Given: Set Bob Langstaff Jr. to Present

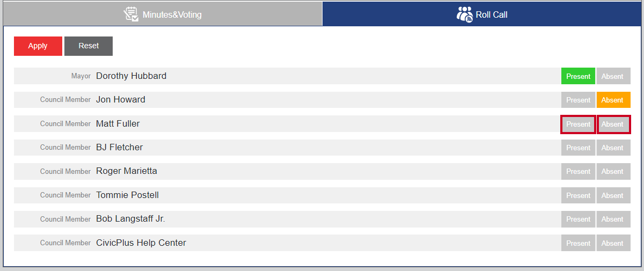Looking at the screenshot, I should tap(578, 219).
